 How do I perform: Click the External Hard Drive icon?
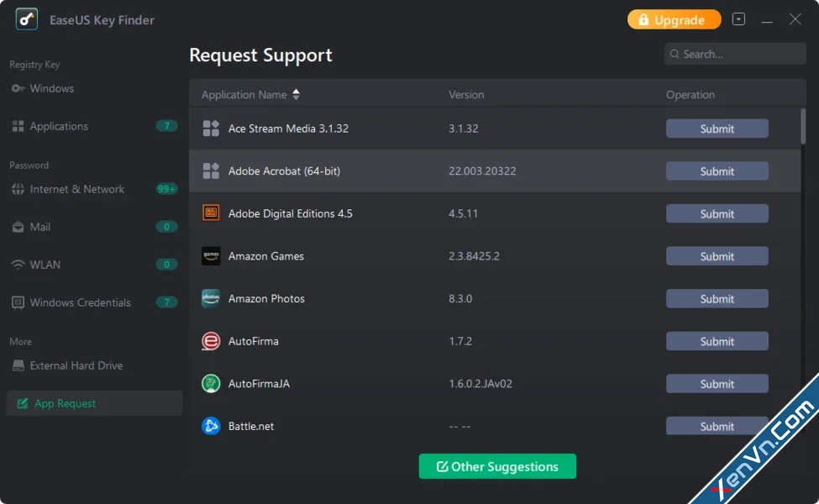18,365
